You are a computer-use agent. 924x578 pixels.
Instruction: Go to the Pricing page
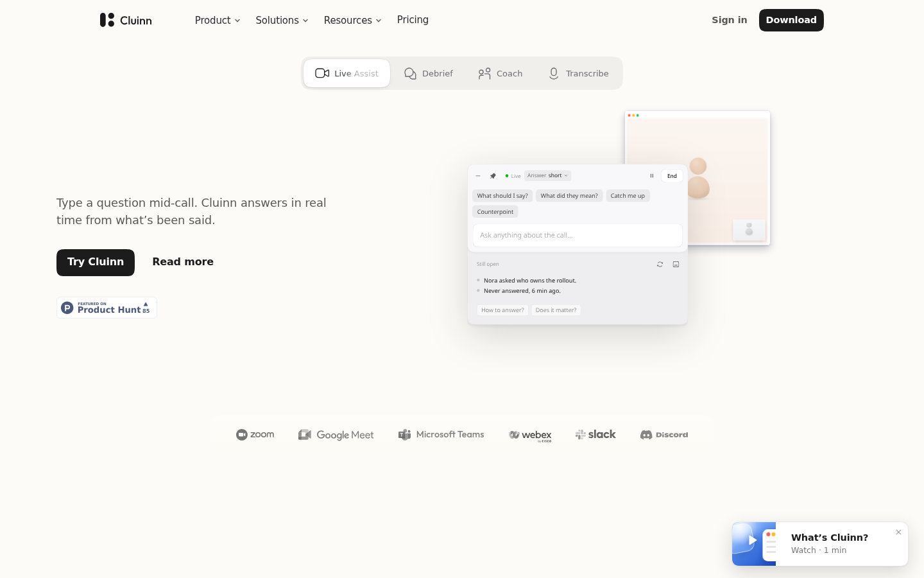coord(413,20)
